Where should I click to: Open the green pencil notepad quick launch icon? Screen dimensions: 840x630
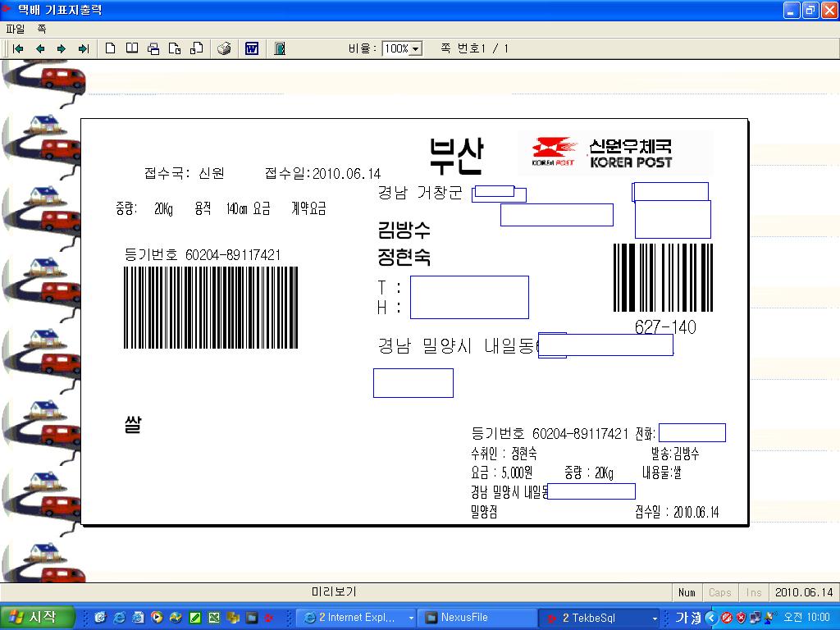[x=195, y=618]
